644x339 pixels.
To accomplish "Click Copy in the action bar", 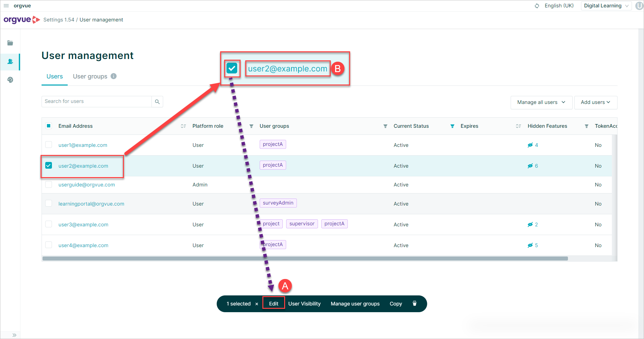I will (396, 304).
